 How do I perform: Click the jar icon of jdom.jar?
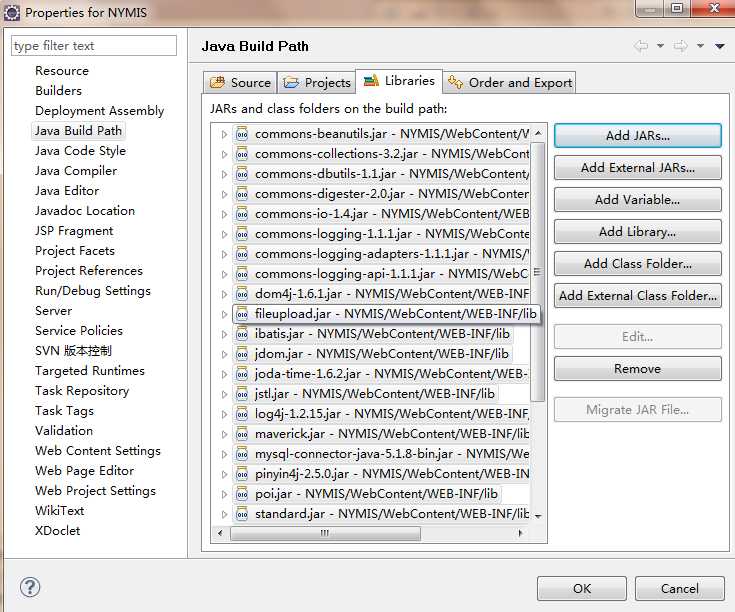point(242,354)
